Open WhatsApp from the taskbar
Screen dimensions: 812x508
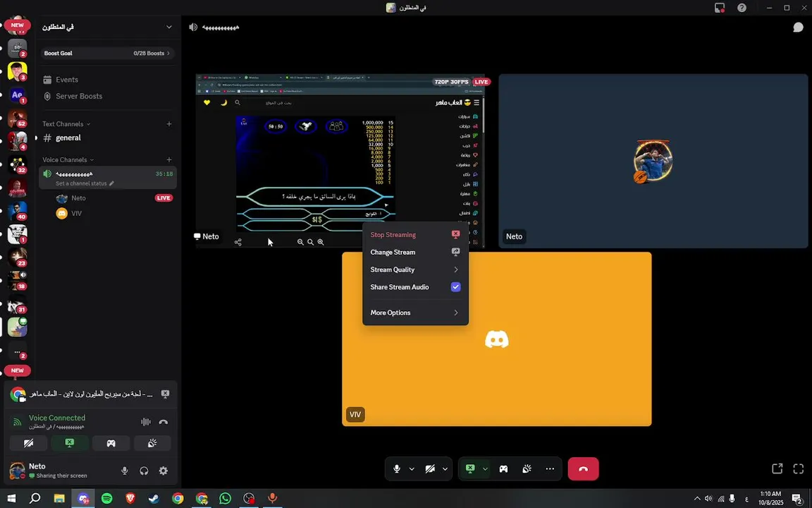pyautogui.click(x=225, y=498)
